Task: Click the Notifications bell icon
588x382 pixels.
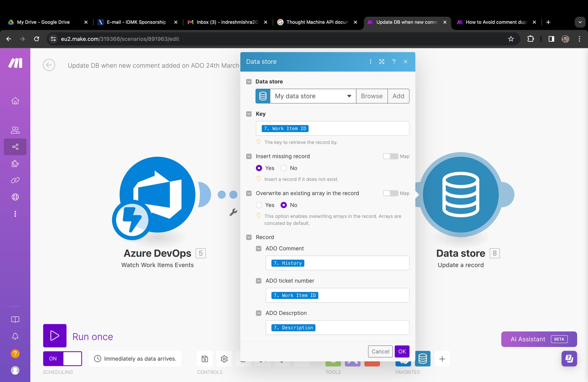Action: click(15, 336)
